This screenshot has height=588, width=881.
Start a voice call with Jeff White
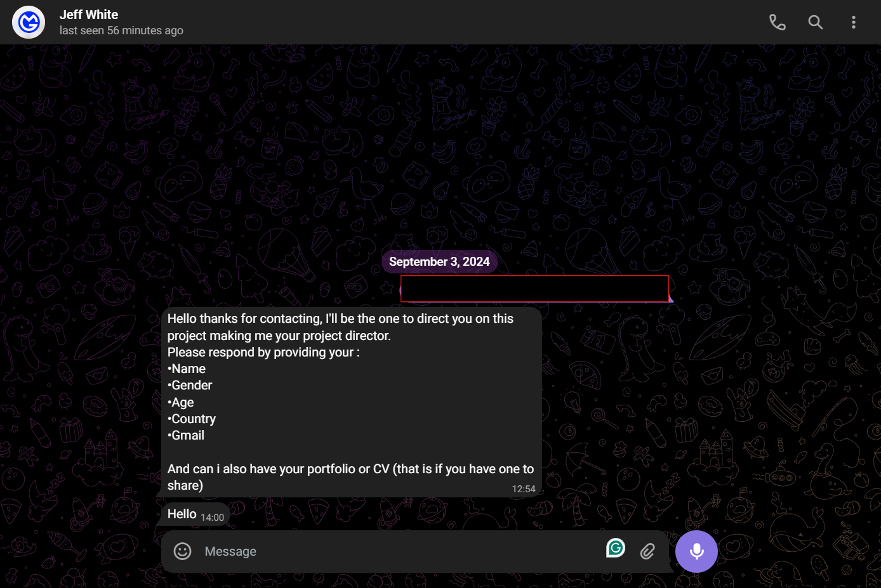[x=777, y=22]
